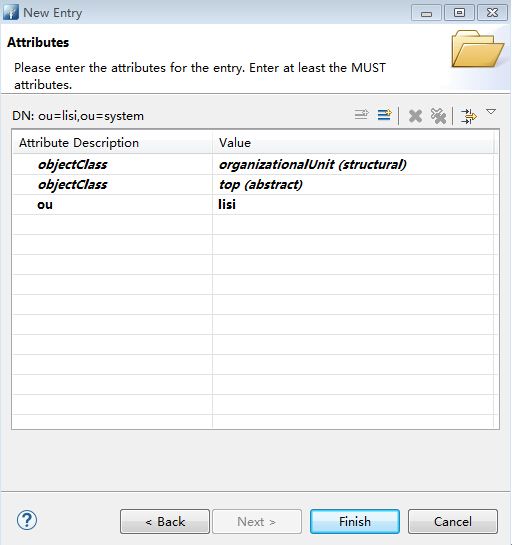Screen dimensions: 512x545
Task: Click the Cancel button
Action: coord(453,521)
